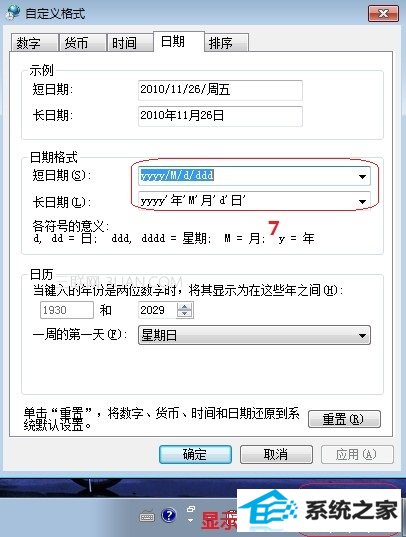Click the 确定 button

click(x=195, y=454)
